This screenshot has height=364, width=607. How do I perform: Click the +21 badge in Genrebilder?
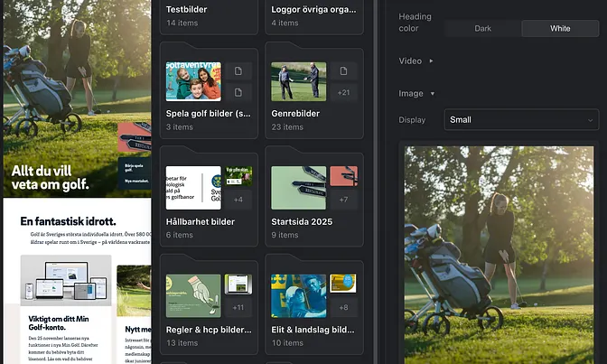point(343,92)
